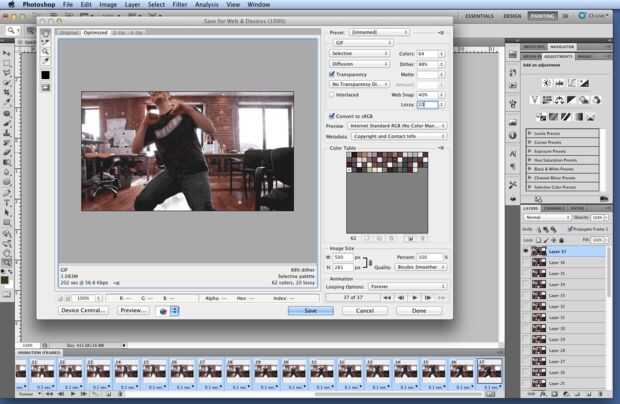Image resolution: width=620 pixels, height=404 pixels.
Task: Open the Quality resampling dropdown
Action: [x=421, y=267]
